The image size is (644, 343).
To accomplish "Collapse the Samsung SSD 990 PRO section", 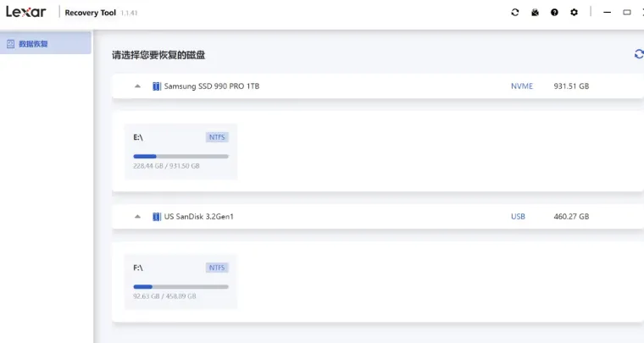I will pyautogui.click(x=137, y=86).
